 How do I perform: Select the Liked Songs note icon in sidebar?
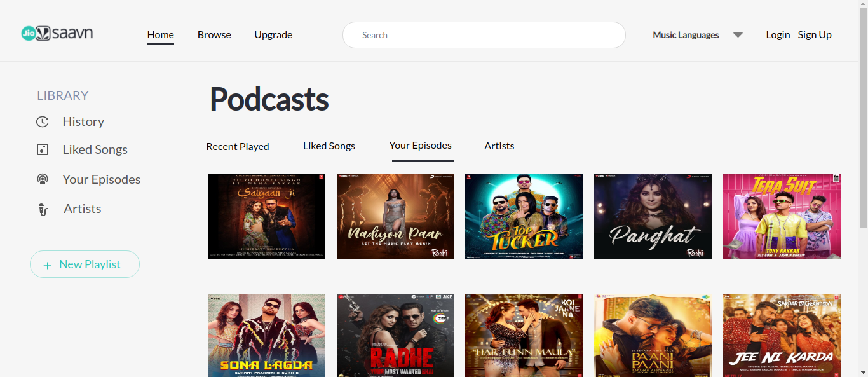pyautogui.click(x=42, y=149)
